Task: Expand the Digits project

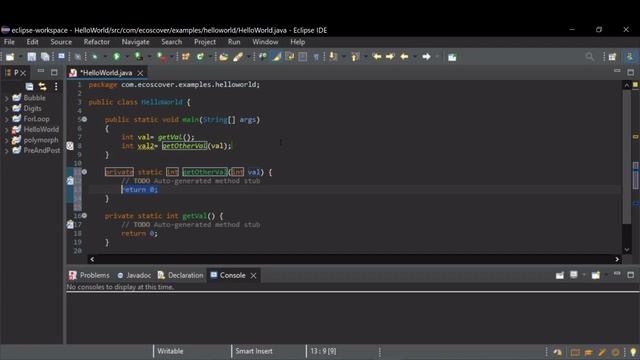Action: (6, 109)
